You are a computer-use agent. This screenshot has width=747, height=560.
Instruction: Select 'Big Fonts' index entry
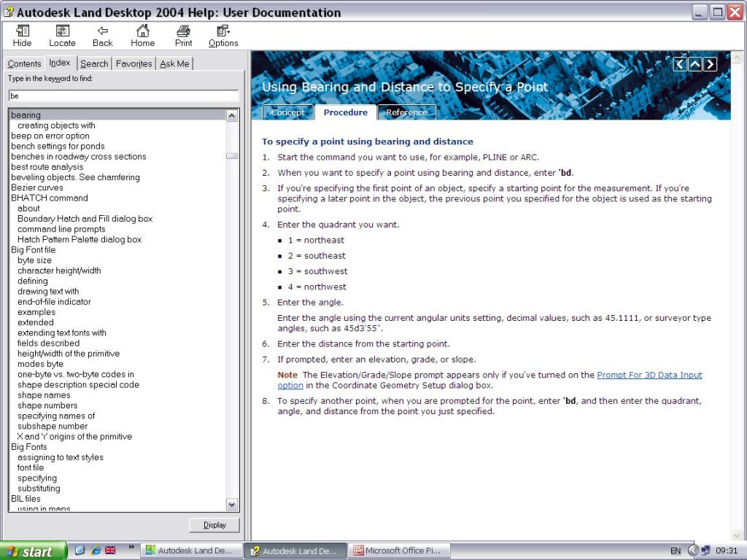pos(28,447)
